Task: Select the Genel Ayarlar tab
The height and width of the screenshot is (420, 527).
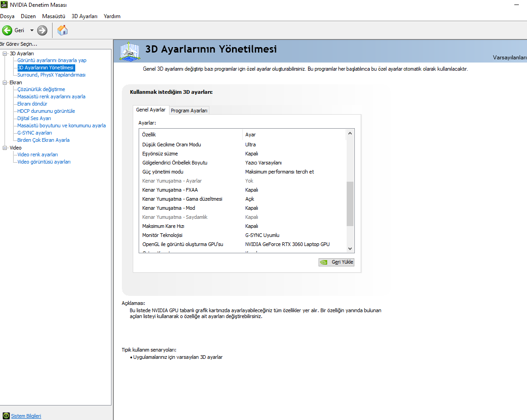Action: pos(150,110)
